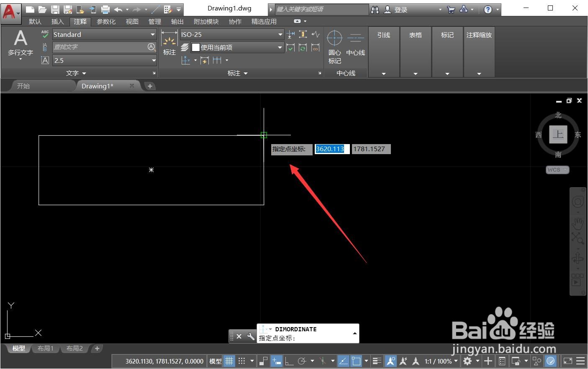
Task: Switch to the 参数化 ribbon tab
Action: [106, 21]
